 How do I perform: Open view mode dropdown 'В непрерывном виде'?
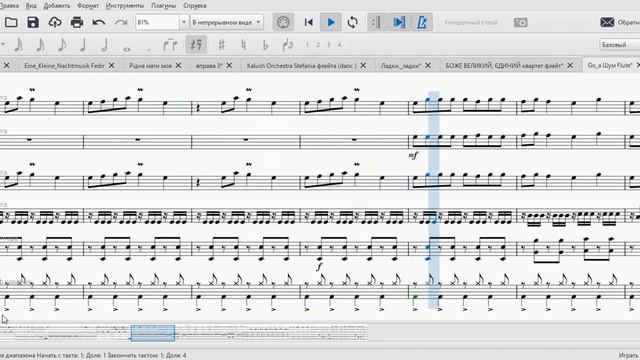[227, 22]
